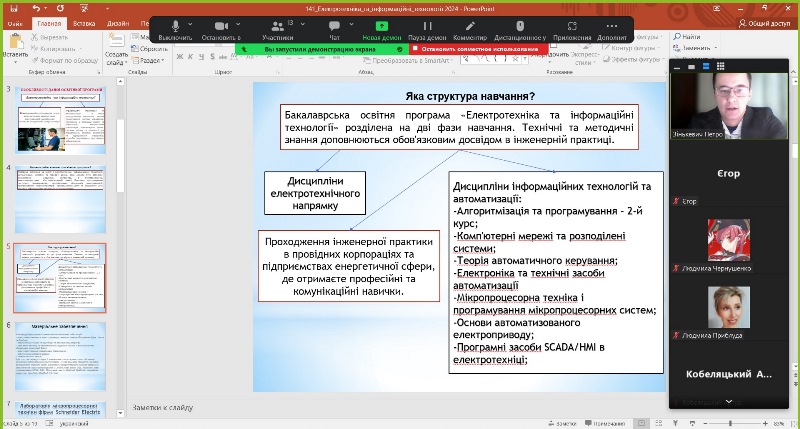Open the Zoom apps (Приложения) panel
Viewport: 800px width, 429px height.
[x=572, y=27]
